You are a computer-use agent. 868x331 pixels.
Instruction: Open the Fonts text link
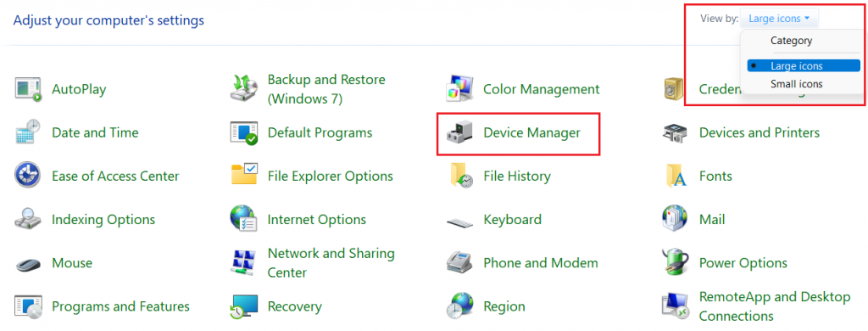715,176
